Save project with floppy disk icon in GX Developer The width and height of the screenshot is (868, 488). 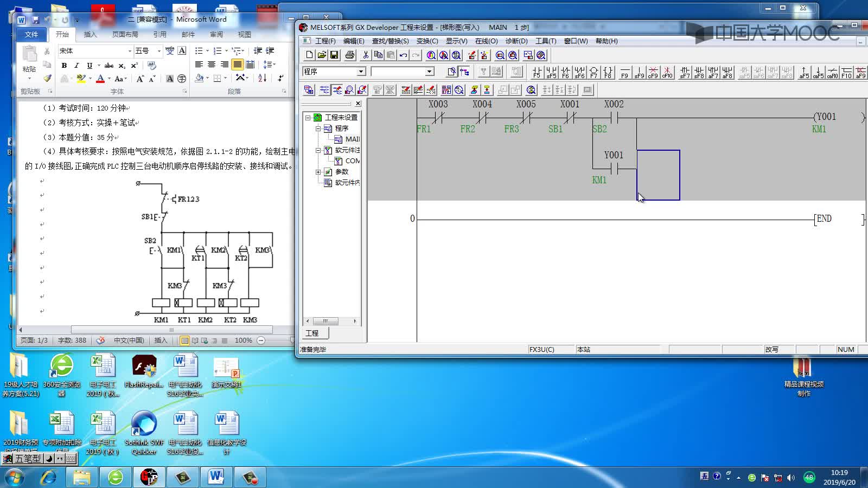click(334, 55)
